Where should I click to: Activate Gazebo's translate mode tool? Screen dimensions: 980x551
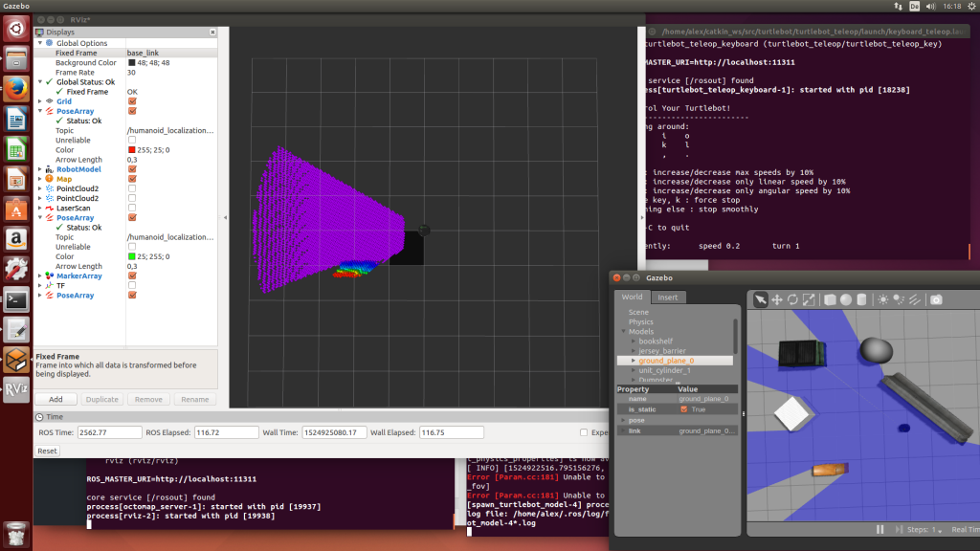coord(777,299)
